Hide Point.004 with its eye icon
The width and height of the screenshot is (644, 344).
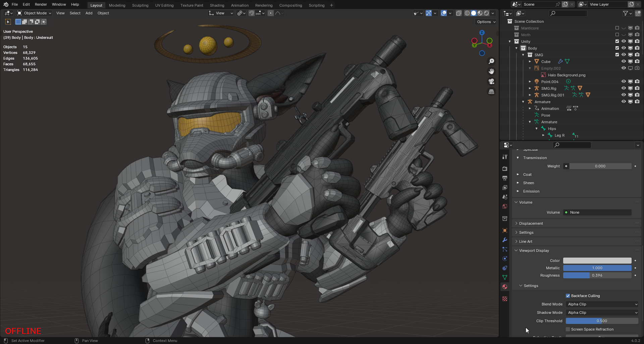624,82
